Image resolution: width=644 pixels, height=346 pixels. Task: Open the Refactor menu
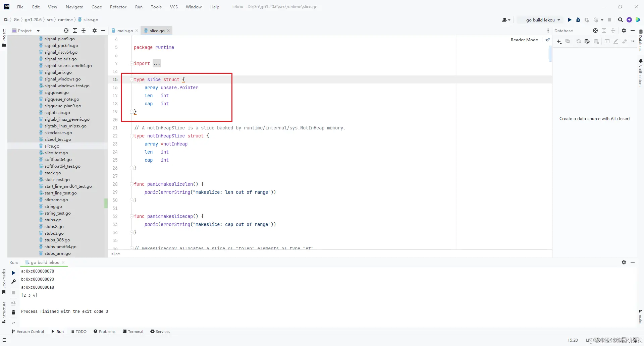point(118,7)
